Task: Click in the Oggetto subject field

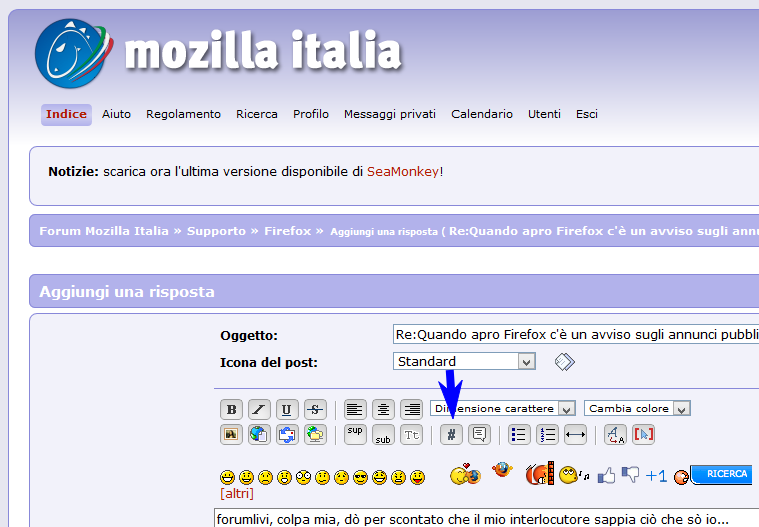Action: (x=576, y=334)
